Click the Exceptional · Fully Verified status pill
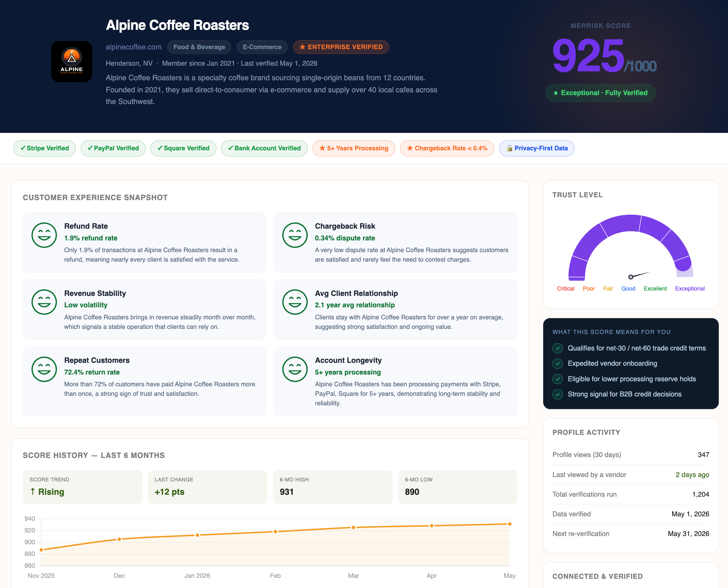 tap(600, 93)
